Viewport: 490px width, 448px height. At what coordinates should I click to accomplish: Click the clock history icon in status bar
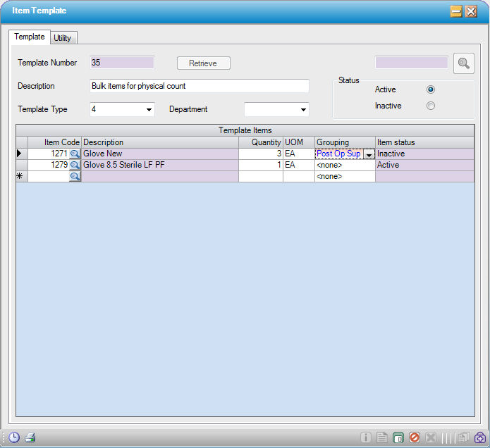(x=14, y=437)
